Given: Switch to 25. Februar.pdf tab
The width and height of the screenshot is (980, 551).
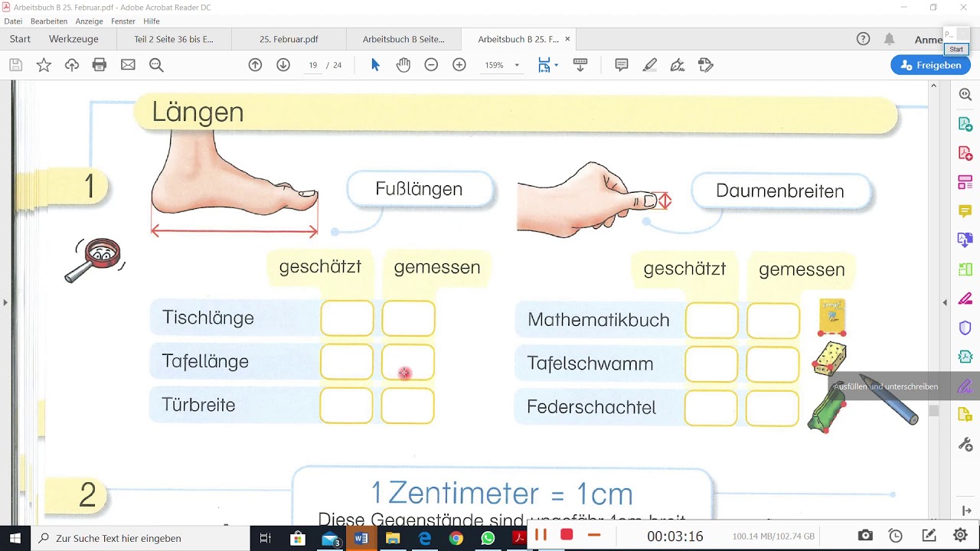Looking at the screenshot, I should pyautogui.click(x=289, y=39).
